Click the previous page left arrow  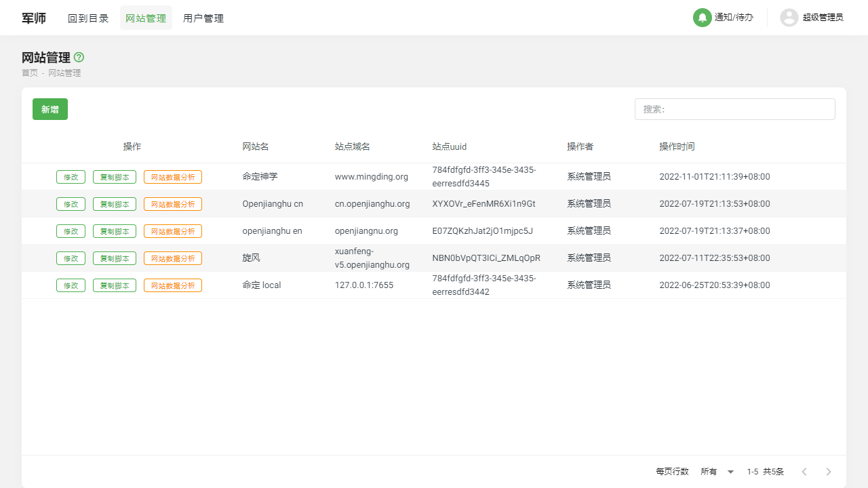pyautogui.click(x=804, y=471)
